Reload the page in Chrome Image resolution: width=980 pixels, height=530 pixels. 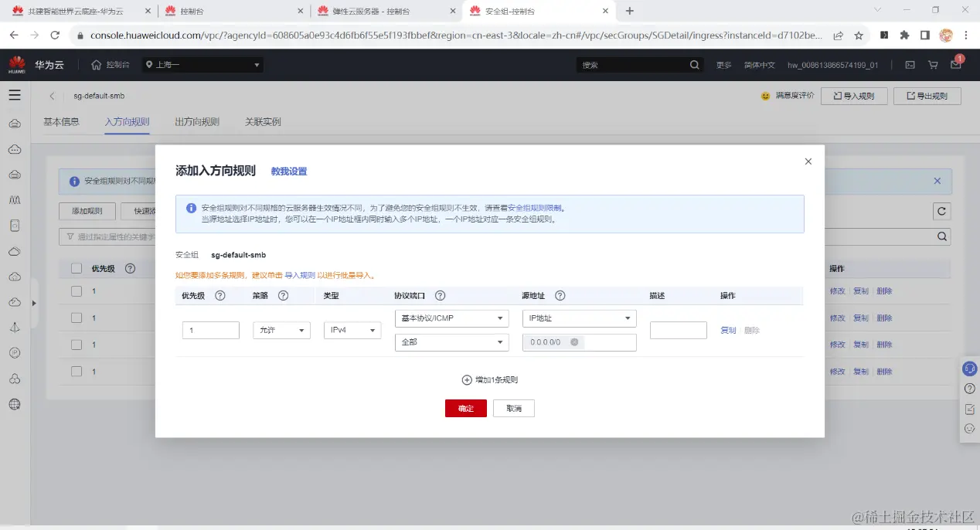coord(55,36)
